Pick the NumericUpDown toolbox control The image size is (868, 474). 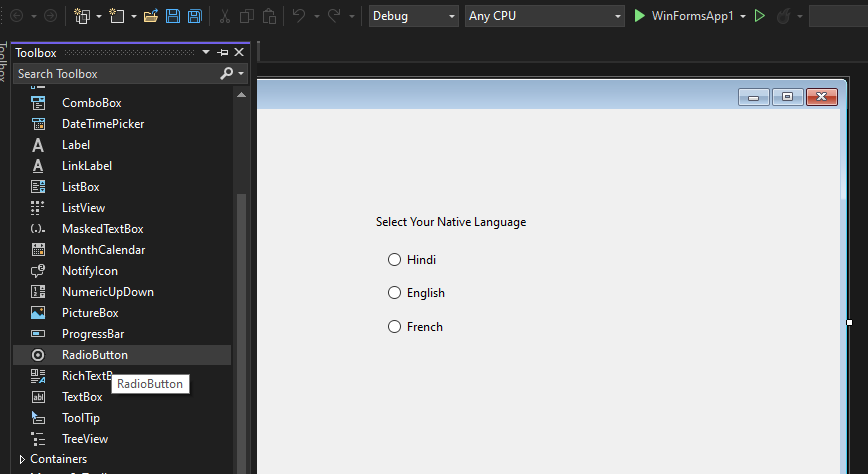tap(107, 292)
